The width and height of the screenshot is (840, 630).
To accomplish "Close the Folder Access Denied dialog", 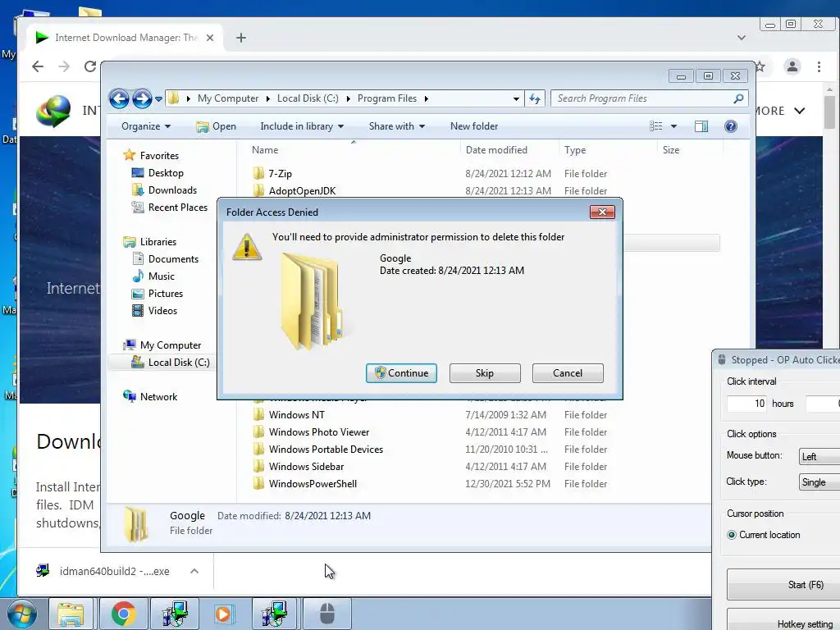I will click(x=602, y=212).
